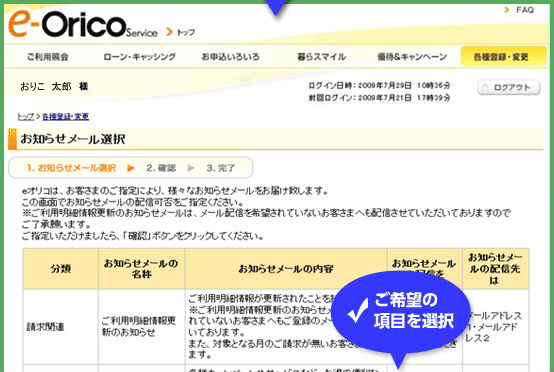Open the お申込いろいろ menu
The image size is (554, 372).
(230, 57)
